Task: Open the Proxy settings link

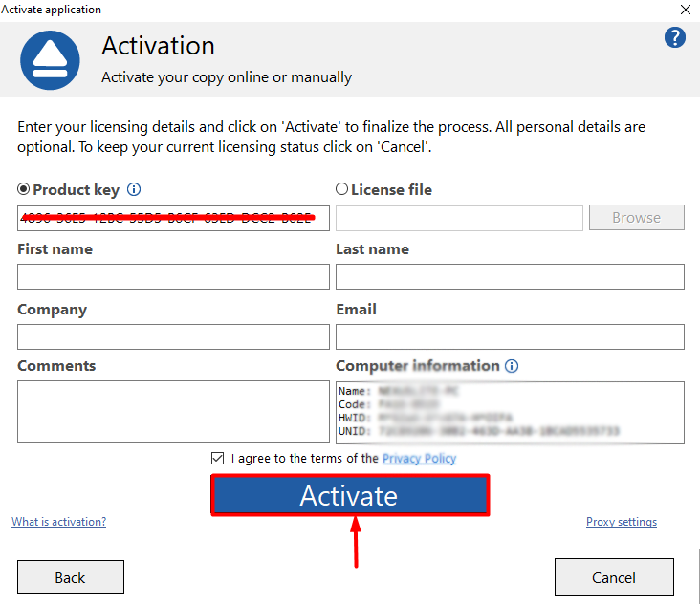Action: click(622, 522)
